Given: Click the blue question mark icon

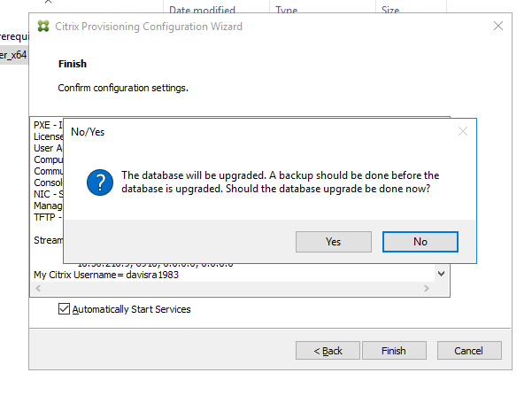Looking at the screenshot, I should pyautogui.click(x=100, y=182).
